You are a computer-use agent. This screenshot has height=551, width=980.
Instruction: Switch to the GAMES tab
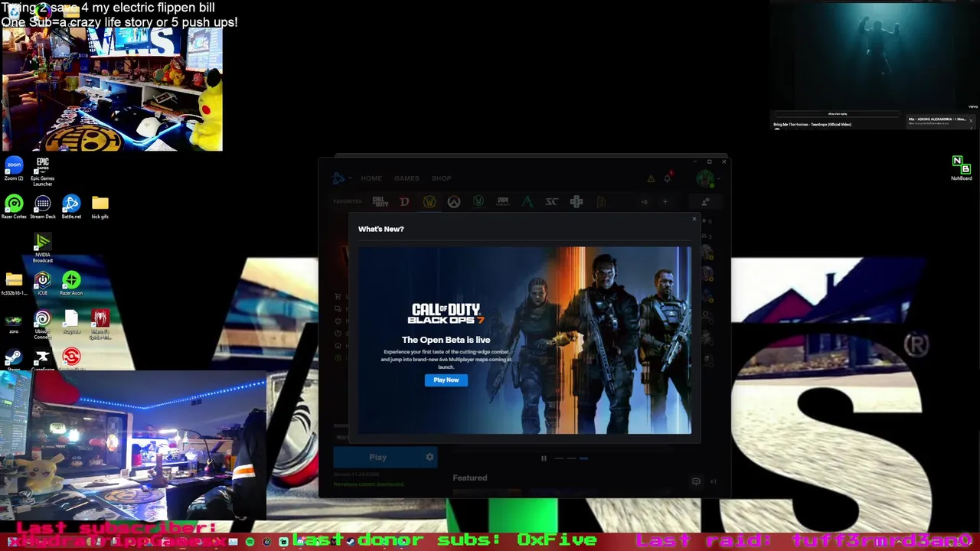[407, 178]
